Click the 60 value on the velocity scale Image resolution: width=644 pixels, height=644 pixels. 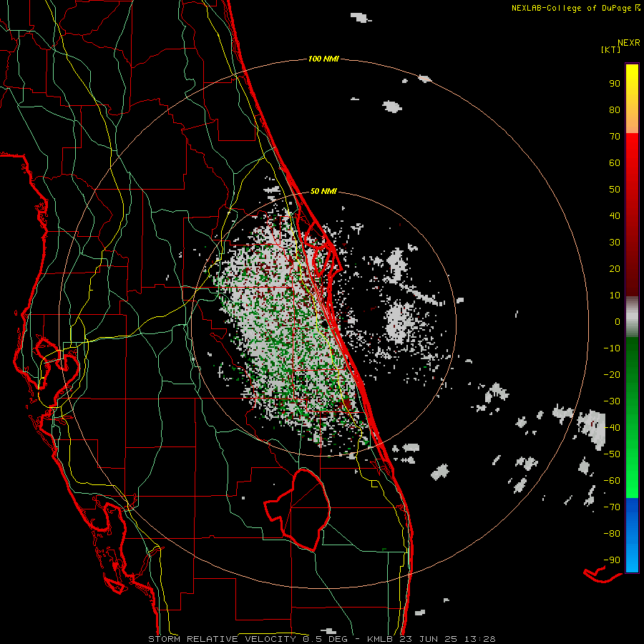[x=615, y=163]
